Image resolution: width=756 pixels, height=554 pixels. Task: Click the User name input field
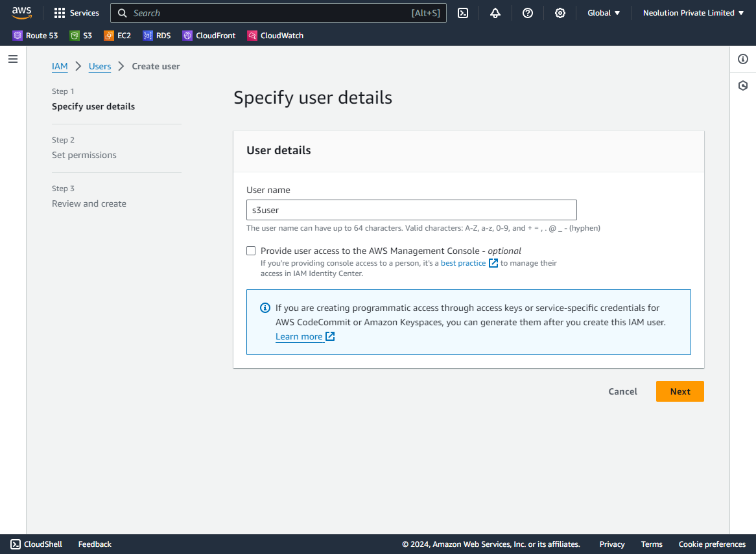pyautogui.click(x=411, y=210)
